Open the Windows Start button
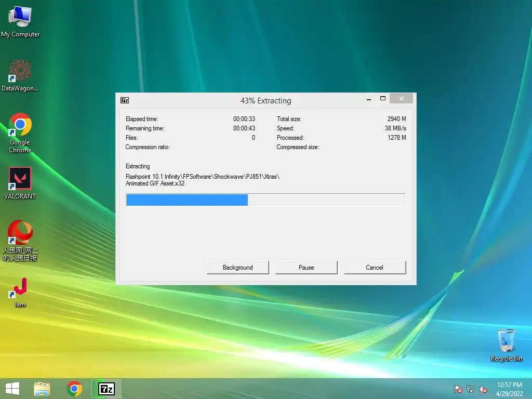 click(12, 389)
